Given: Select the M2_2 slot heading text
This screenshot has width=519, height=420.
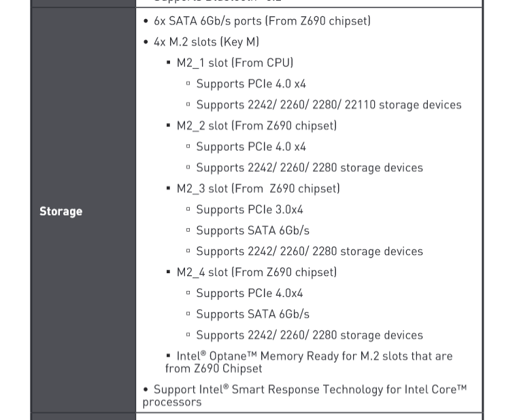Looking at the screenshot, I should (x=256, y=126).
